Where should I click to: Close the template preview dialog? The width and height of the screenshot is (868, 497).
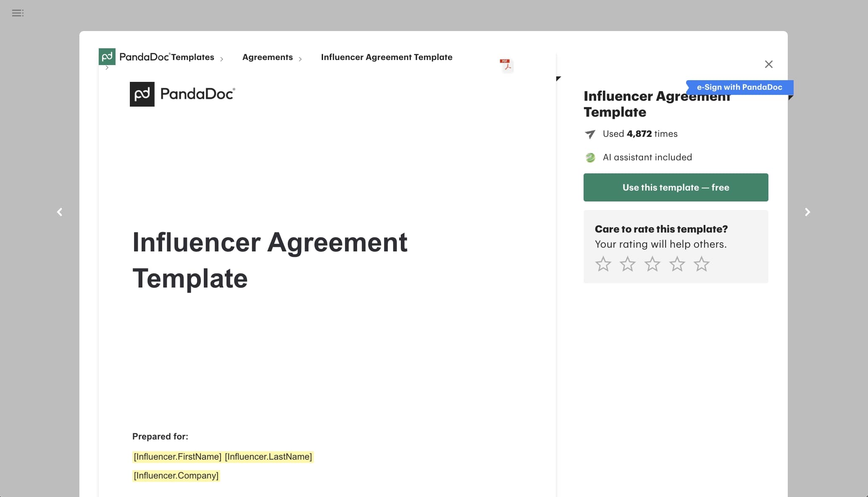click(x=768, y=64)
